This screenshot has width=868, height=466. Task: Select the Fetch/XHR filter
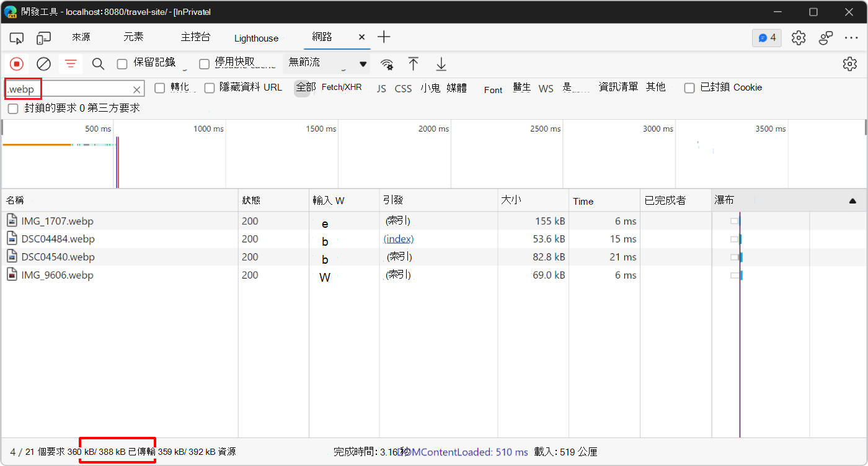tap(341, 87)
